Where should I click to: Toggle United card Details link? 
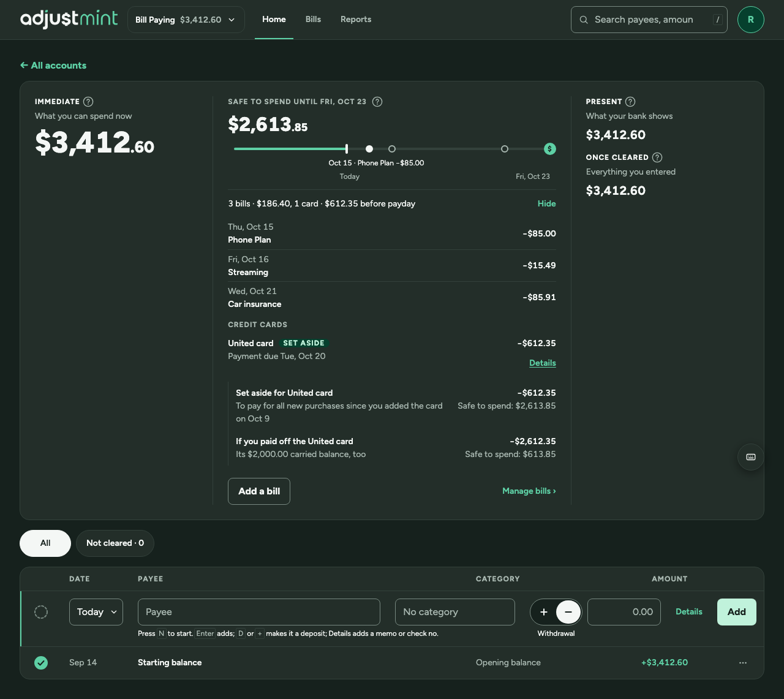pos(543,363)
